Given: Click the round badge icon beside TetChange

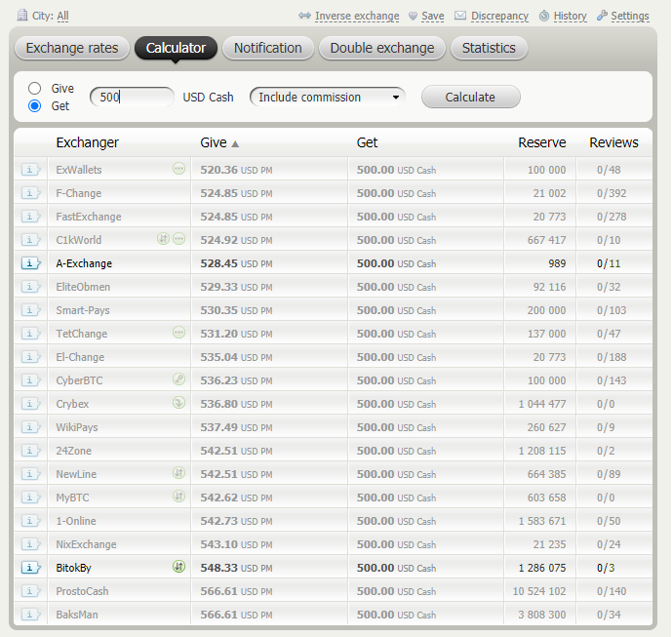Looking at the screenshot, I should [x=178, y=333].
